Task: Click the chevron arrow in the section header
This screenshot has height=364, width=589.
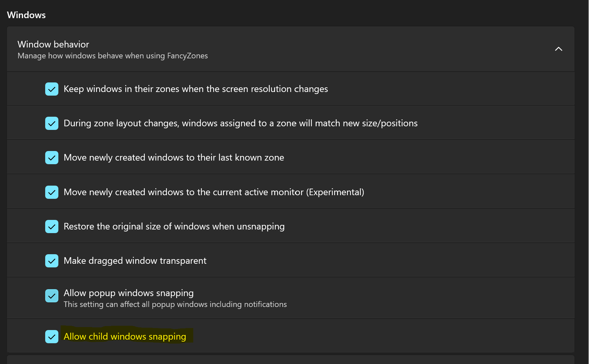Action: (559, 49)
